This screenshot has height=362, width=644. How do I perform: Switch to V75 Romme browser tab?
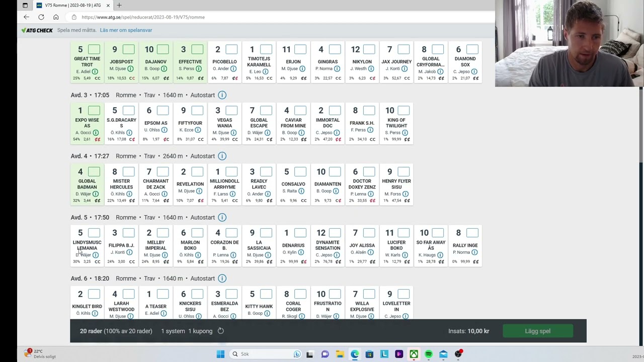pos(73,5)
